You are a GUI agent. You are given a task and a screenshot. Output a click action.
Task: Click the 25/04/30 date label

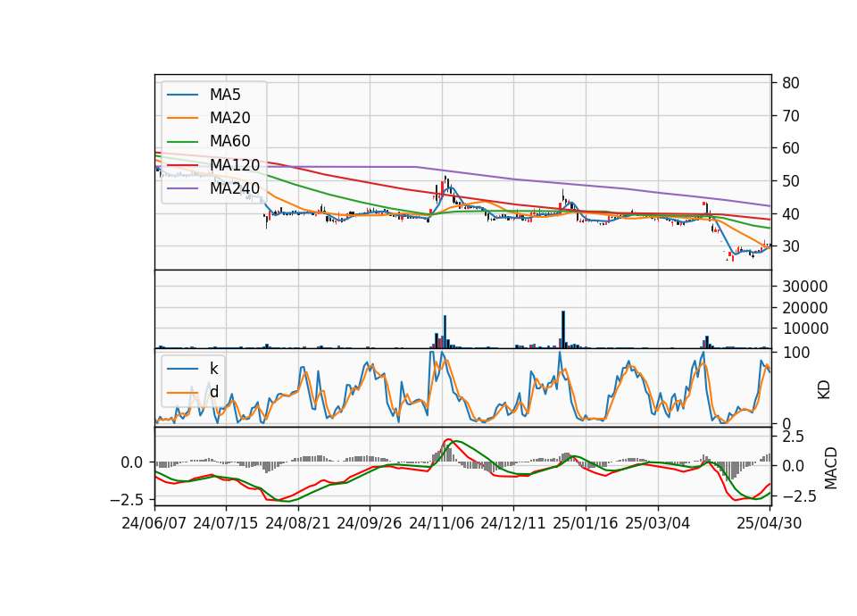[x=770, y=523]
